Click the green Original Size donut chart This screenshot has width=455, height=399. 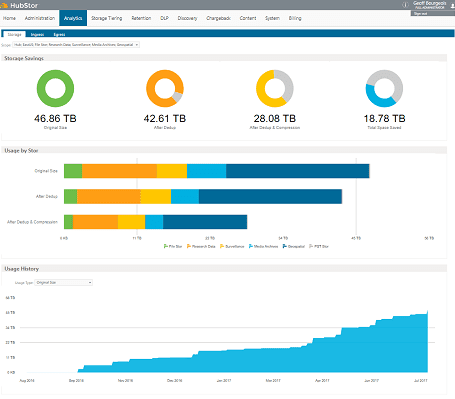pos(55,88)
